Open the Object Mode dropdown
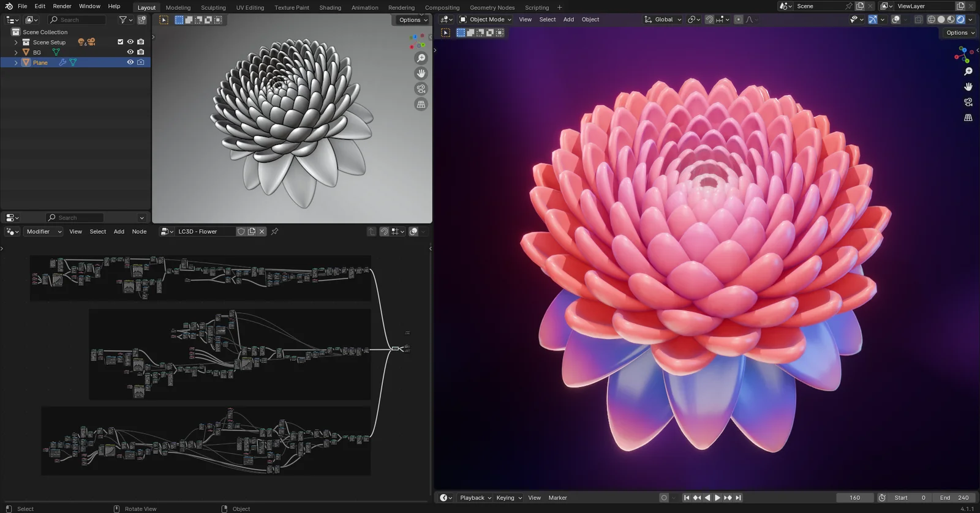The height and width of the screenshot is (513, 980). [x=486, y=20]
